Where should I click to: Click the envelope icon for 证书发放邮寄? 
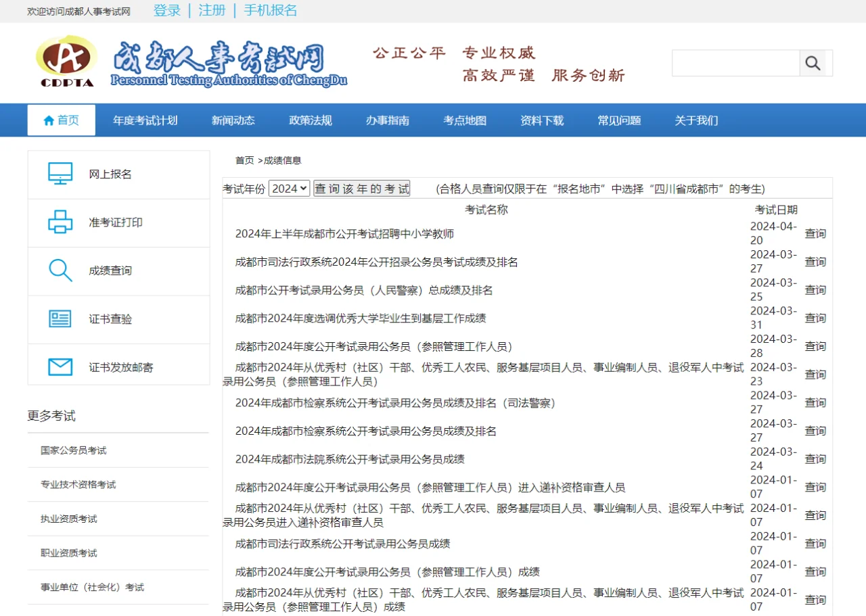[60, 367]
